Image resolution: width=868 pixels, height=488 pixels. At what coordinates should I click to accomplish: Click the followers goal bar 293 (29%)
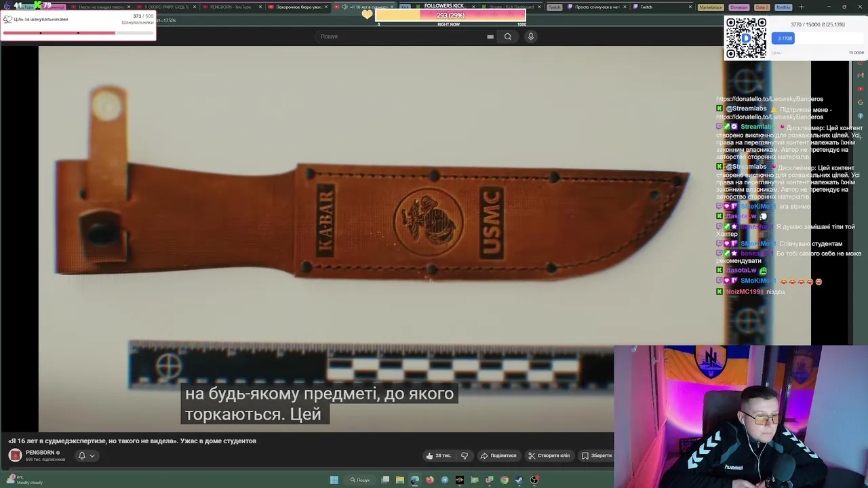click(450, 15)
